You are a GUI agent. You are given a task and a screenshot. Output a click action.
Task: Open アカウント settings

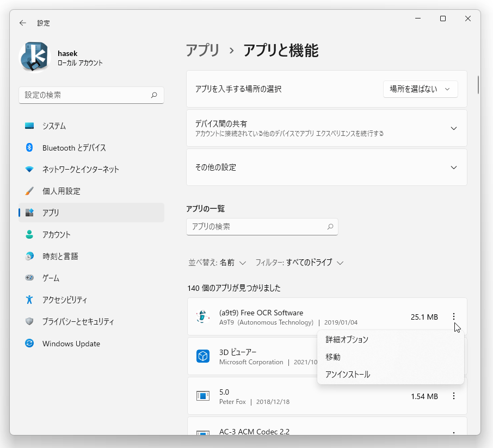click(91, 234)
